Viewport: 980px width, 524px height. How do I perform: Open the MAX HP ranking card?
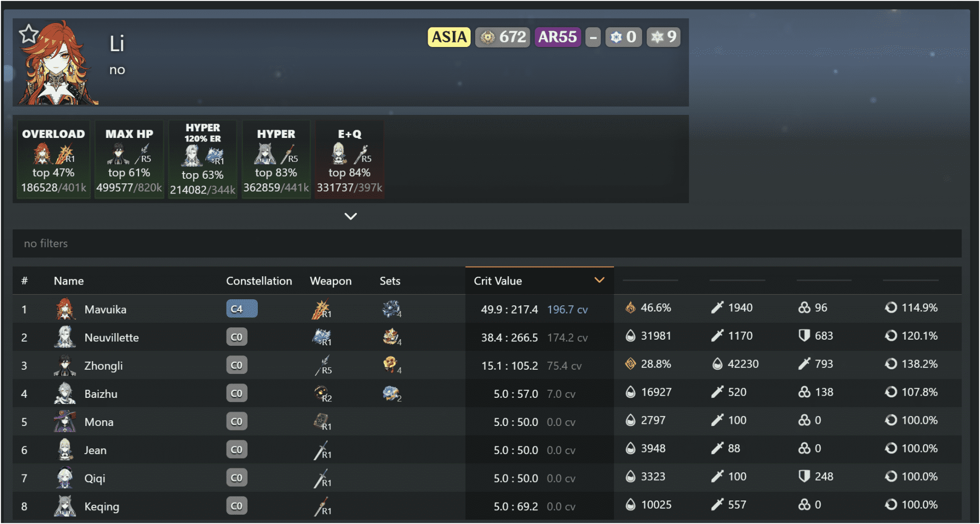pos(129,160)
